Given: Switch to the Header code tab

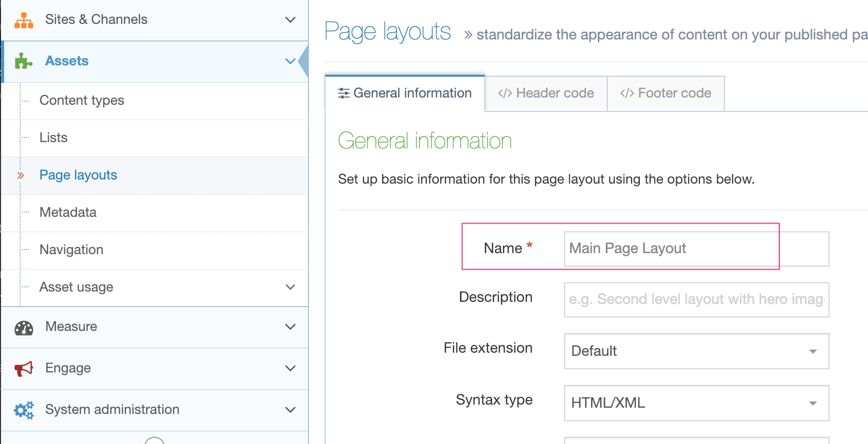Looking at the screenshot, I should click(x=546, y=93).
